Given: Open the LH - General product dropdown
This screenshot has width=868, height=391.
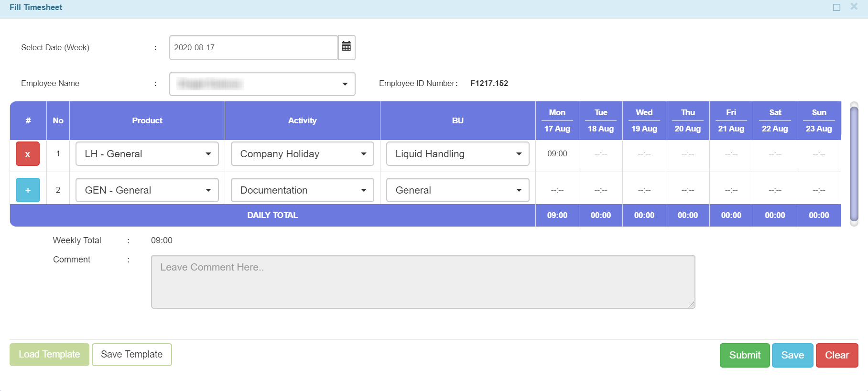Looking at the screenshot, I should pyautogui.click(x=147, y=154).
